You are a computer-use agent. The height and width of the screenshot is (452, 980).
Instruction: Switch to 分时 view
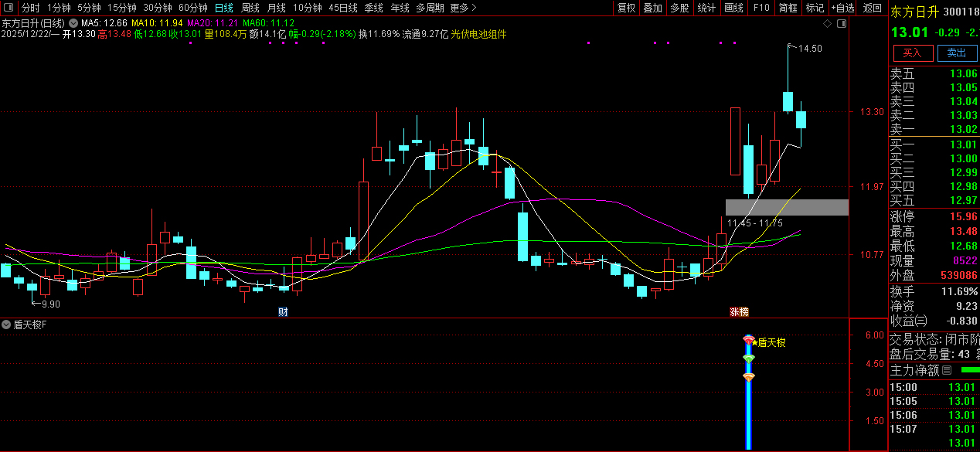coord(30,8)
